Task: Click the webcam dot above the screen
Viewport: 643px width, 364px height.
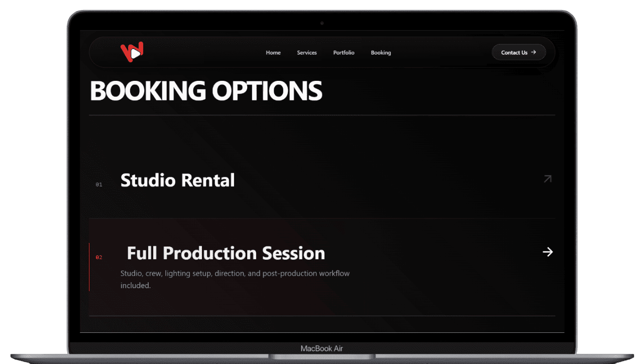Action: (322, 23)
